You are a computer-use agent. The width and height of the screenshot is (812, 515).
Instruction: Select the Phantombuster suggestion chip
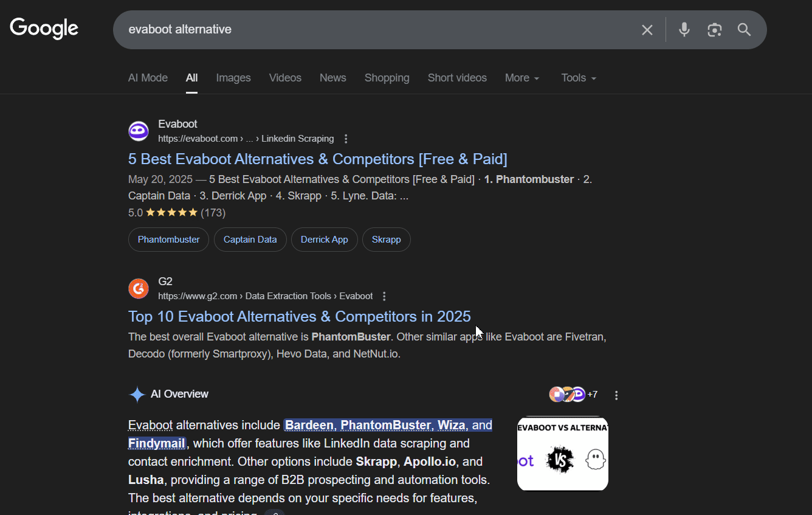point(168,239)
